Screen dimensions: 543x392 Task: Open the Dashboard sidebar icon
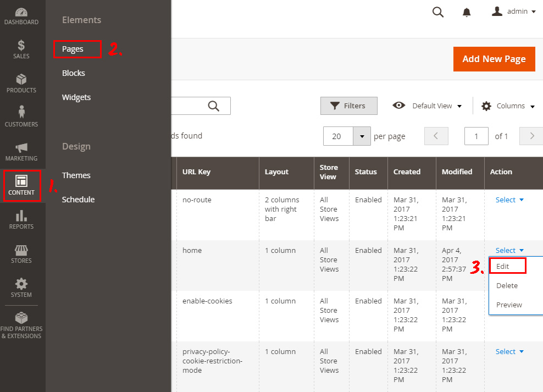[x=21, y=16]
